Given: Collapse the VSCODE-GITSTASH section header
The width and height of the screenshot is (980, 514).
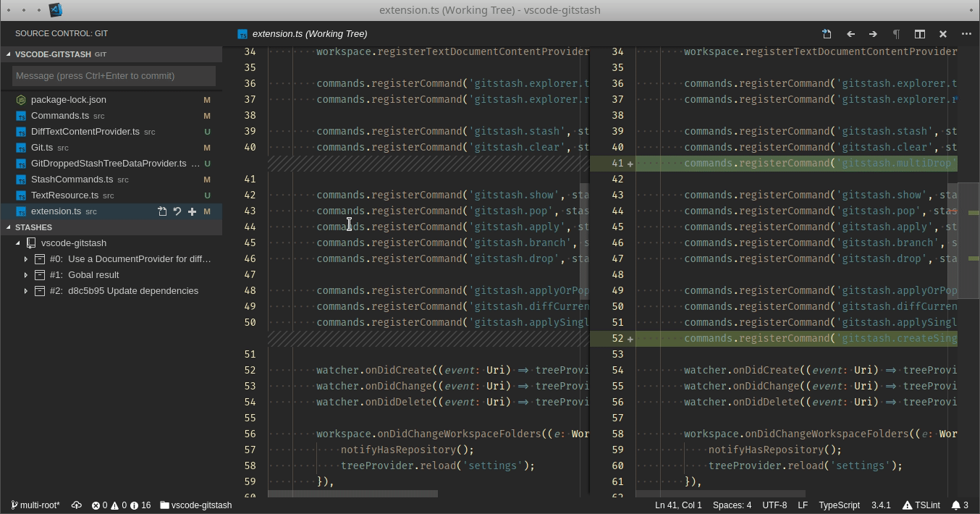Looking at the screenshot, I should pos(111,54).
